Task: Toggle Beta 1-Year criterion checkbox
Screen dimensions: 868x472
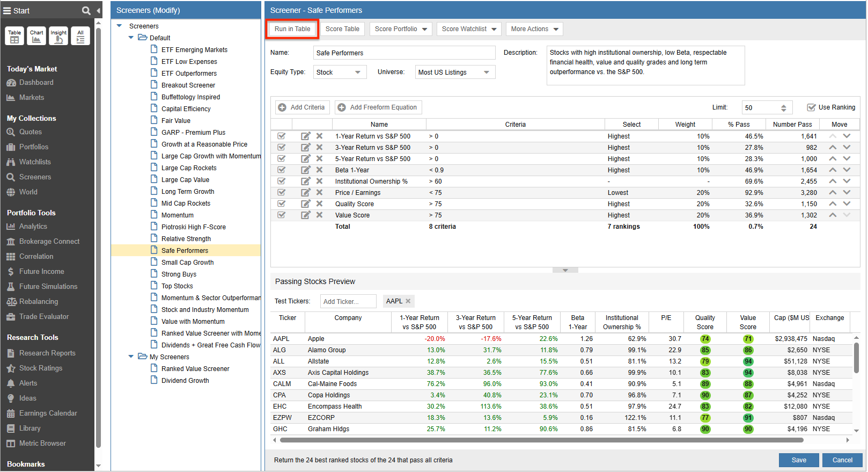Action: click(x=281, y=170)
